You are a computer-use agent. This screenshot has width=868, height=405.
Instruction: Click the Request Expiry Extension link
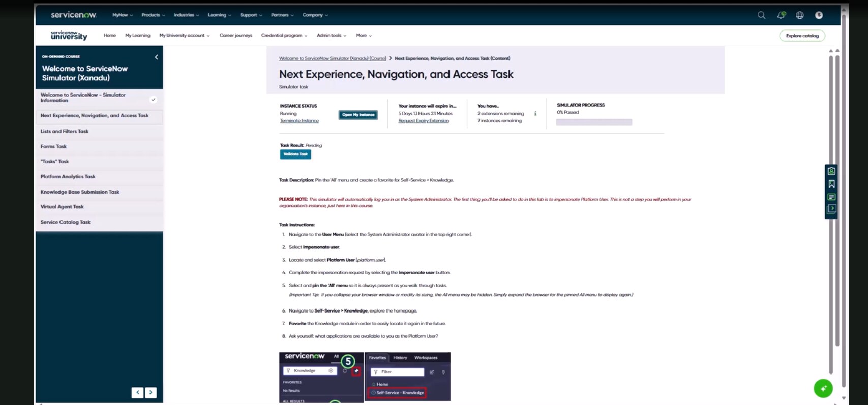pos(424,121)
